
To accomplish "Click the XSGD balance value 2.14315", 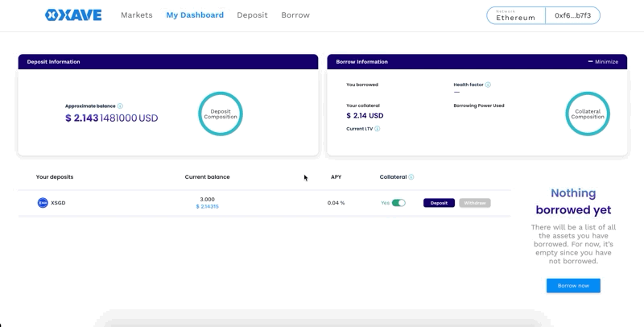I will point(207,207).
